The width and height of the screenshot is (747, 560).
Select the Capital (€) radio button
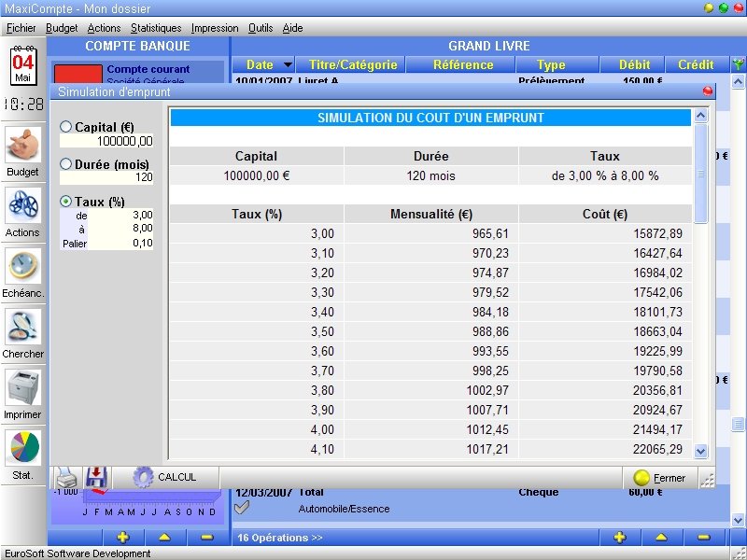point(66,127)
